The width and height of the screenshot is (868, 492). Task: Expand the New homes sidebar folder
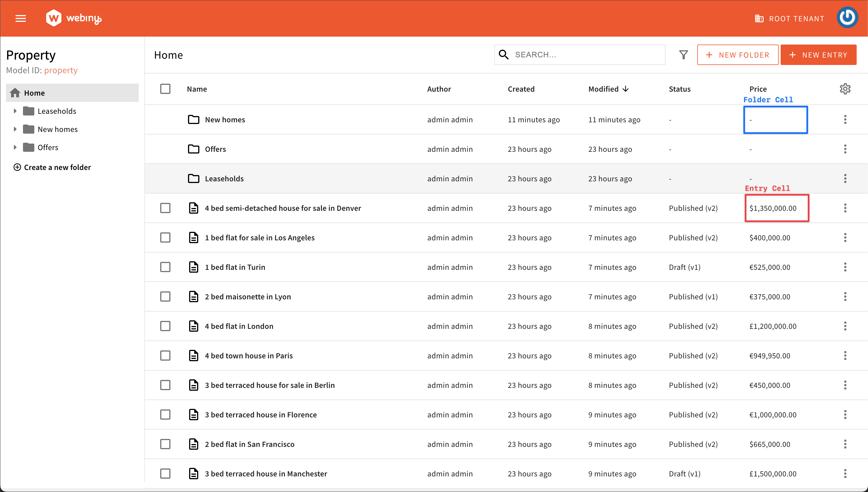click(x=15, y=129)
